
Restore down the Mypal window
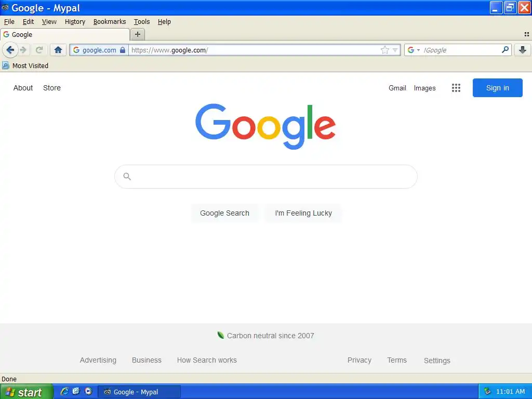pyautogui.click(x=510, y=7)
